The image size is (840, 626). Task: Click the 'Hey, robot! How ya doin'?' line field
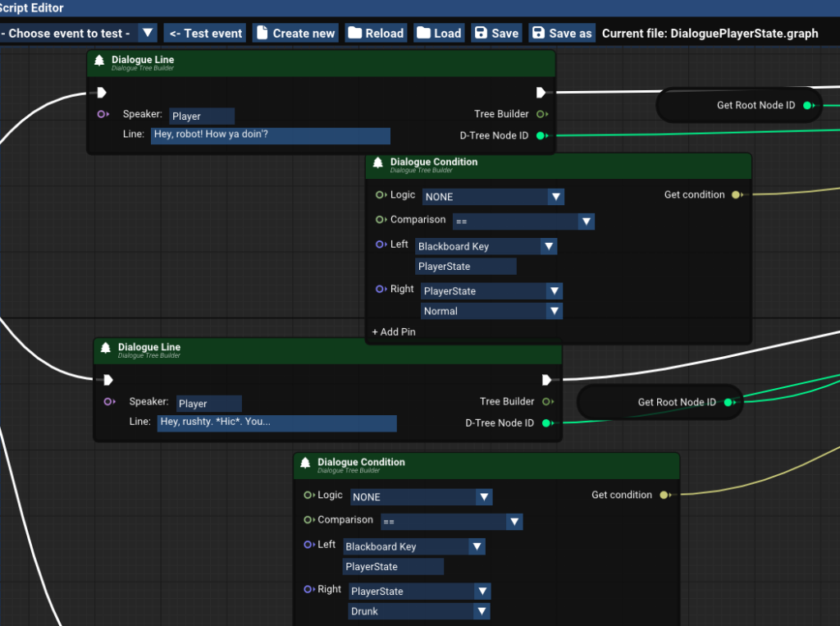click(270, 135)
